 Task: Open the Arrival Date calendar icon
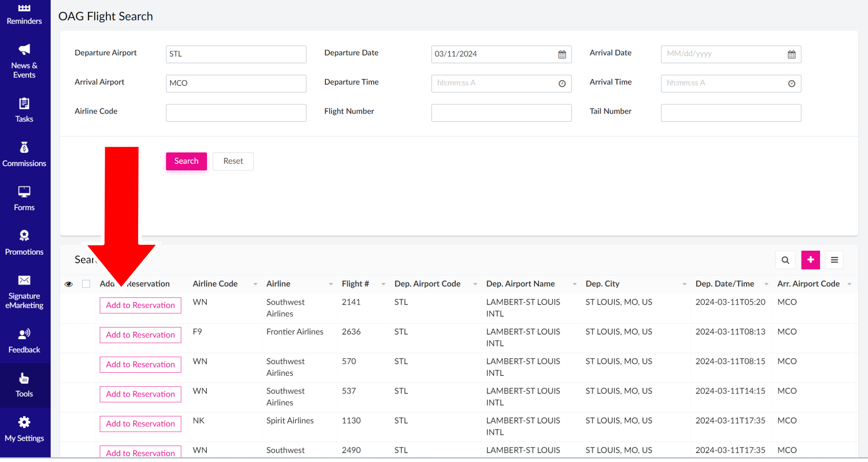[791, 54]
